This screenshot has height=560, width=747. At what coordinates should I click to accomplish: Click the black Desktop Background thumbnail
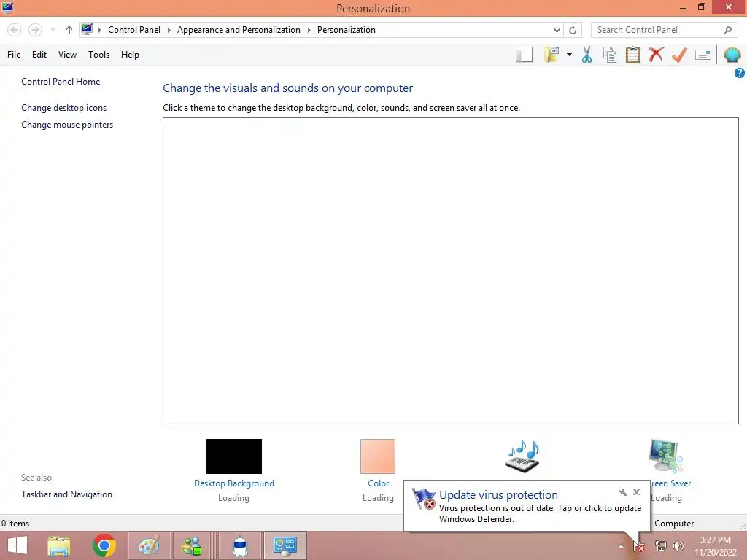point(234,456)
